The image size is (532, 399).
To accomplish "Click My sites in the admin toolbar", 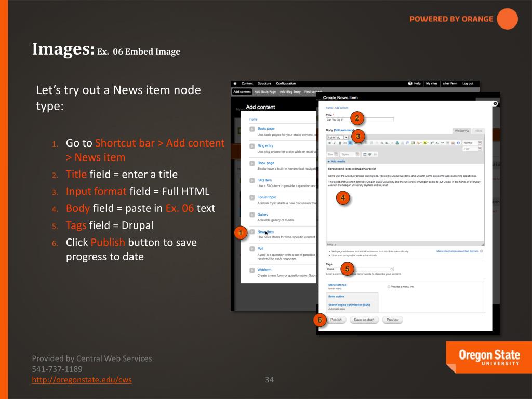I will [432, 83].
